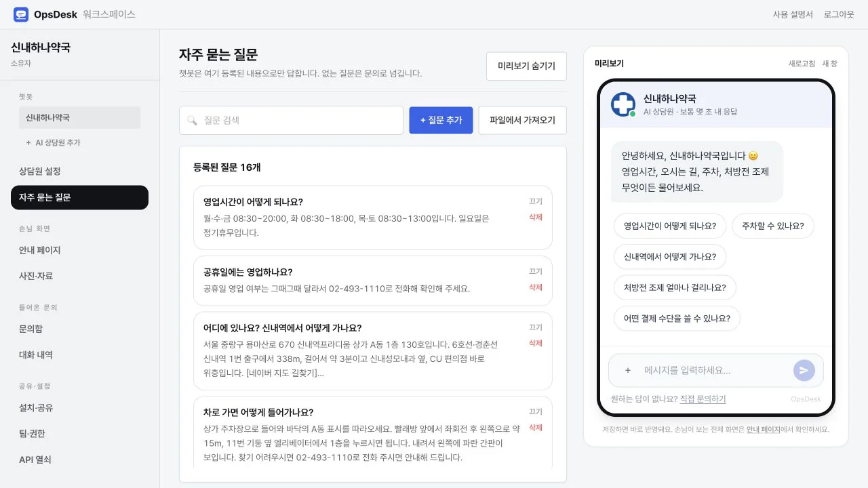Click 로그아웃 in the top bar

click(x=839, y=14)
